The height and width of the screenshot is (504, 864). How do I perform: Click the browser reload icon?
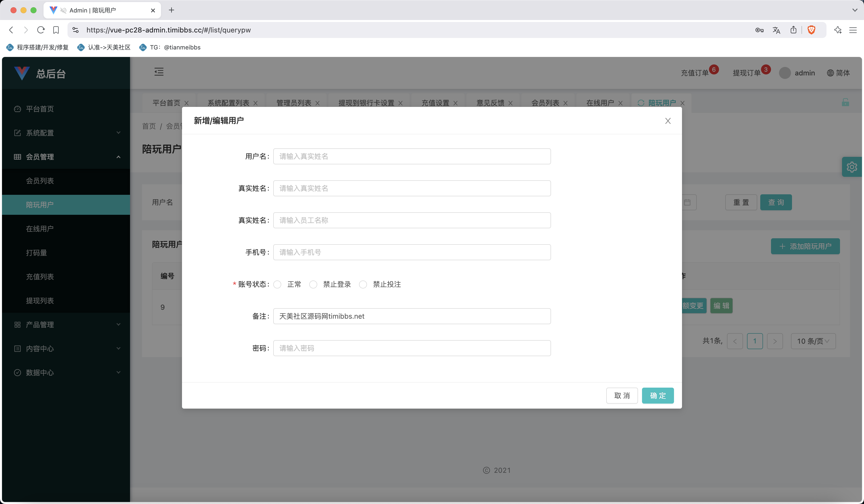[x=41, y=30]
